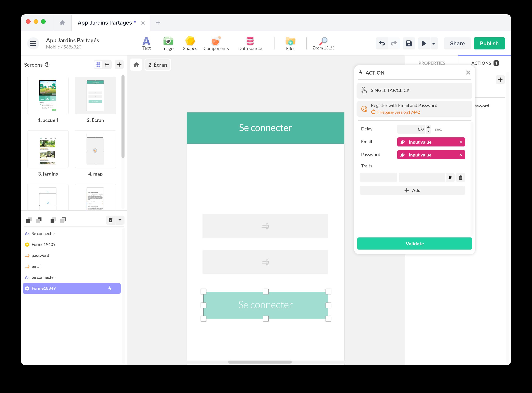Select the '3. jardins' screen thumbnail

tap(48, 149)
